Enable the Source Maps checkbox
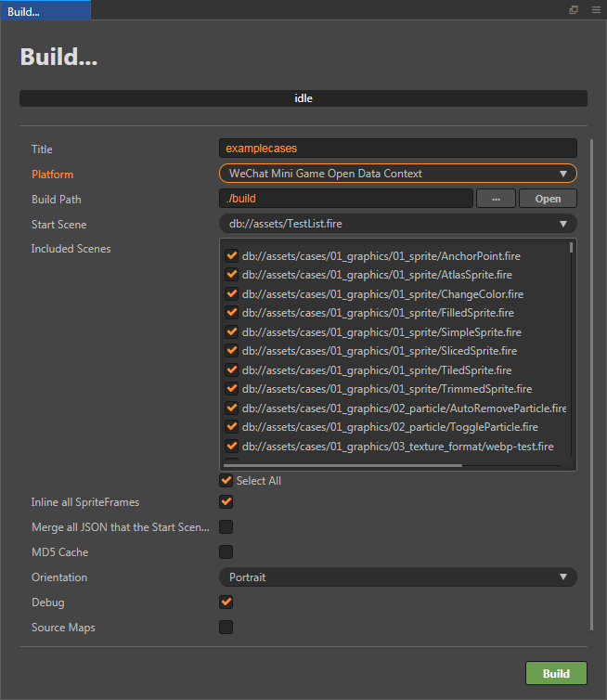The width and height of the screenshot is (607, 700). pyautogui.click(x=226, y=627)
